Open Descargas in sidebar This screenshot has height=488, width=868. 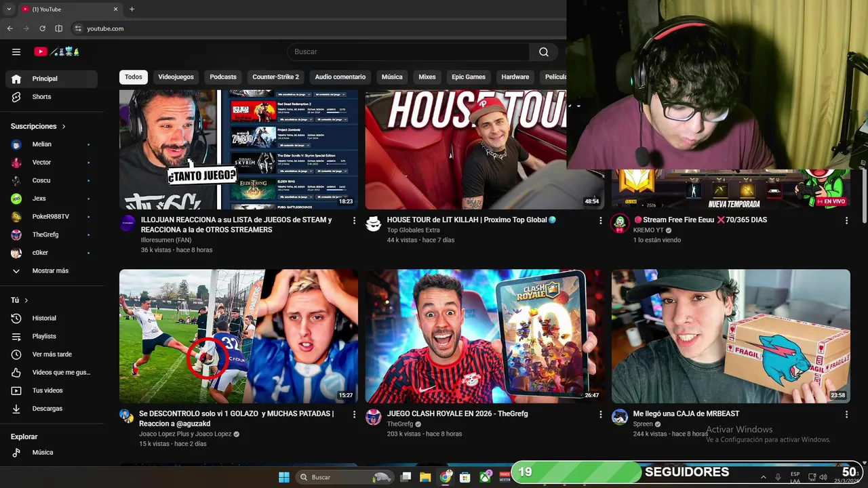(x=52, y=409)
